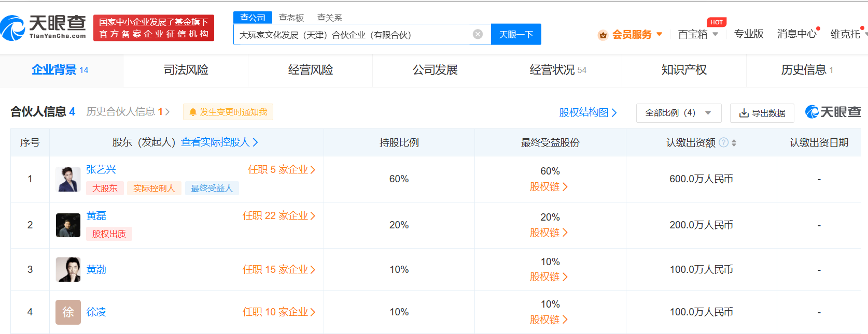Image resolution: width=868 pixels, height=334 pixels.
Task: Click the 导出数据 button
Action: (x=762, y=113)
